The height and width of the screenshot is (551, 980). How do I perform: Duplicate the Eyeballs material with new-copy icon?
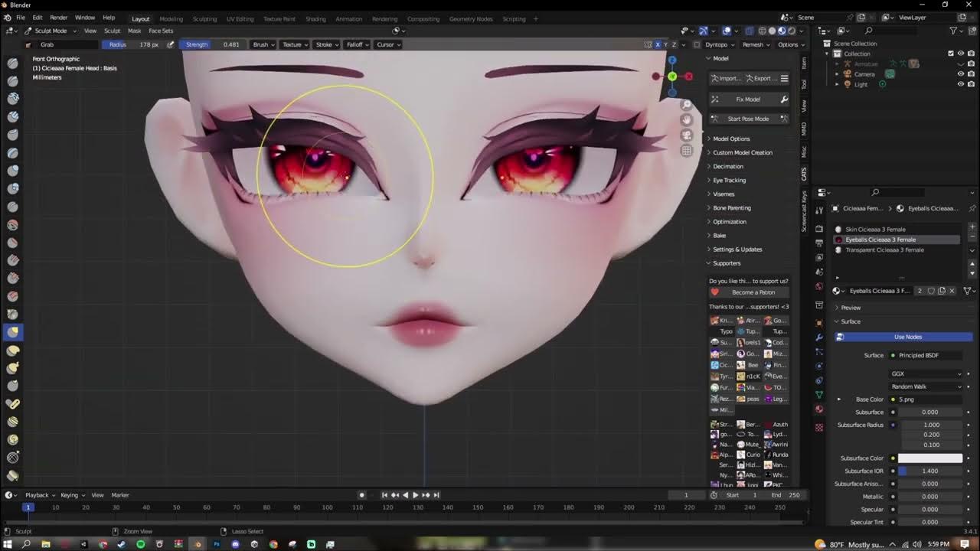point(942,291)
